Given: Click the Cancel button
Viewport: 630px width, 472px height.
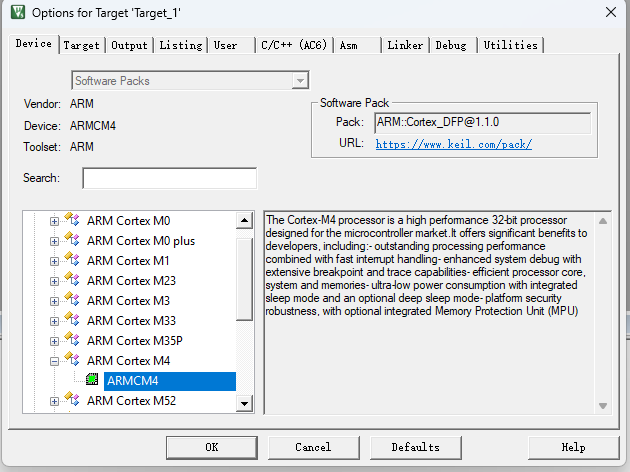Looking at the screenshot, I should click(x=313, y=447).
